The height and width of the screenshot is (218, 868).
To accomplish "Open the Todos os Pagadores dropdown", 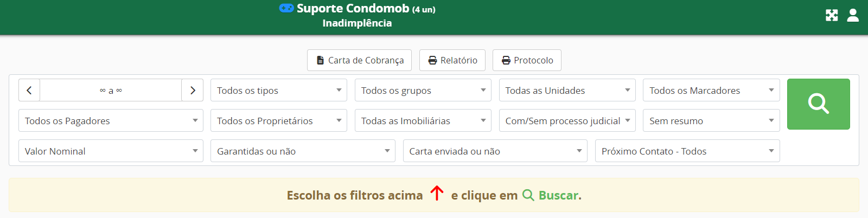I will click(111, 121).
